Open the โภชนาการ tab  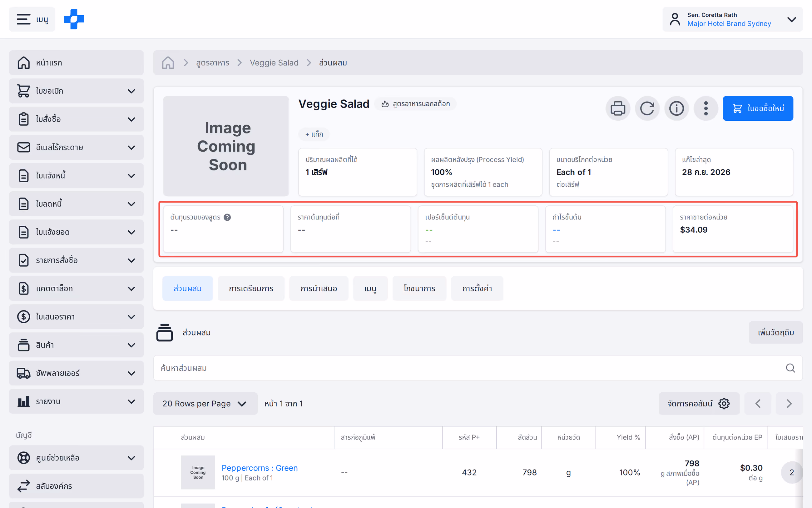[x=419, y=289]
